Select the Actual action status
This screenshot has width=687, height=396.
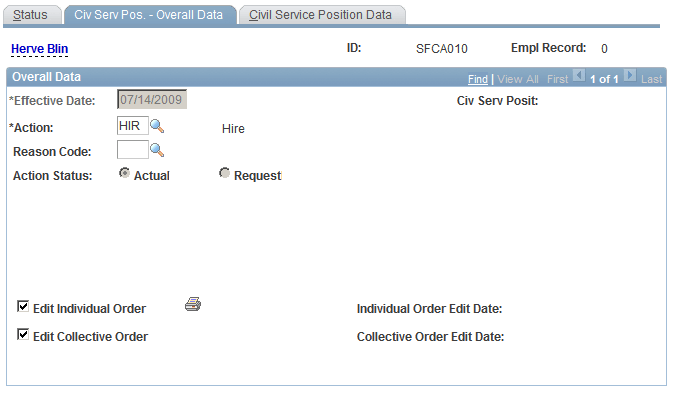[124, 173]
